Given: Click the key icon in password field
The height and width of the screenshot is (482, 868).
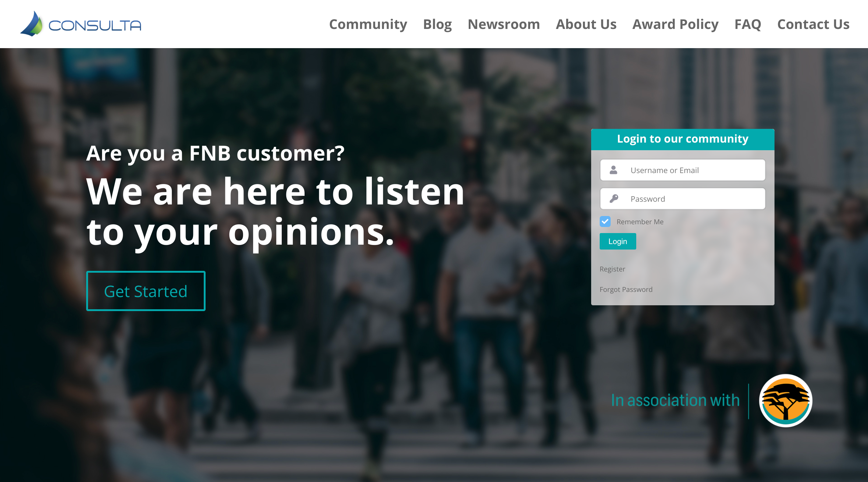Looking at the screenshot, I should (x=614, y=199).
